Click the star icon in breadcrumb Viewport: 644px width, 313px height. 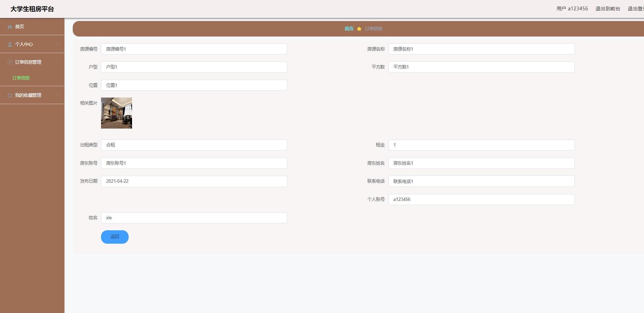359,29
